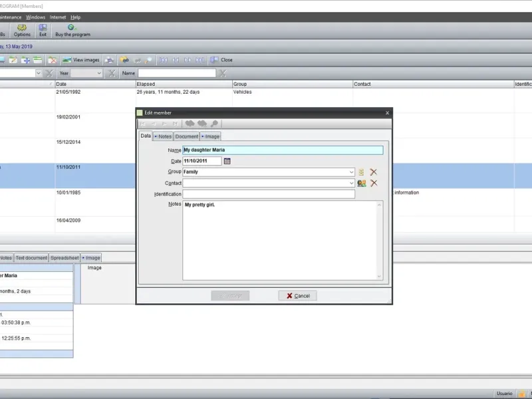Open group list icon beside Group field
The width and height of the screenshot is (532, 399).
pyautogui.click(x=361, y=172)
